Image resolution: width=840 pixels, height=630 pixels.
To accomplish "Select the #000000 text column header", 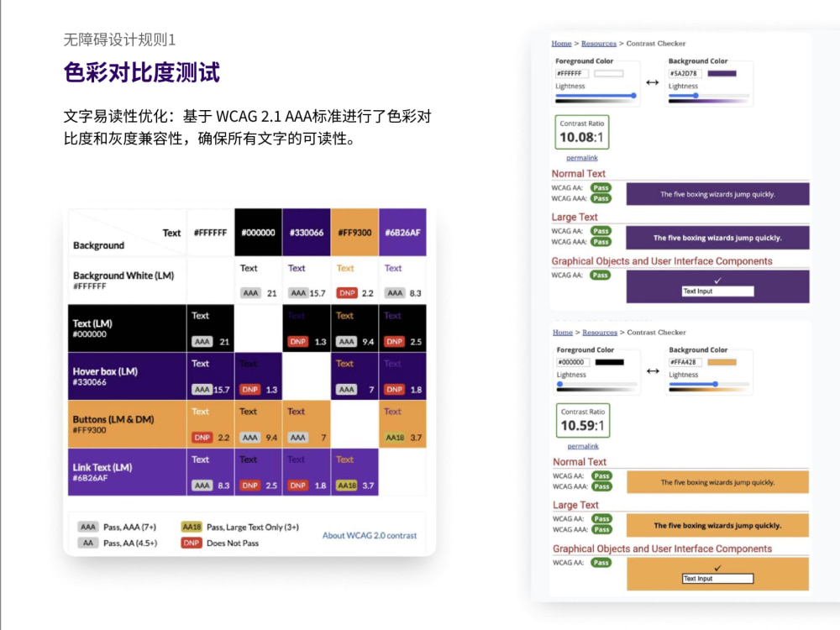I will (x=258, y=233).
